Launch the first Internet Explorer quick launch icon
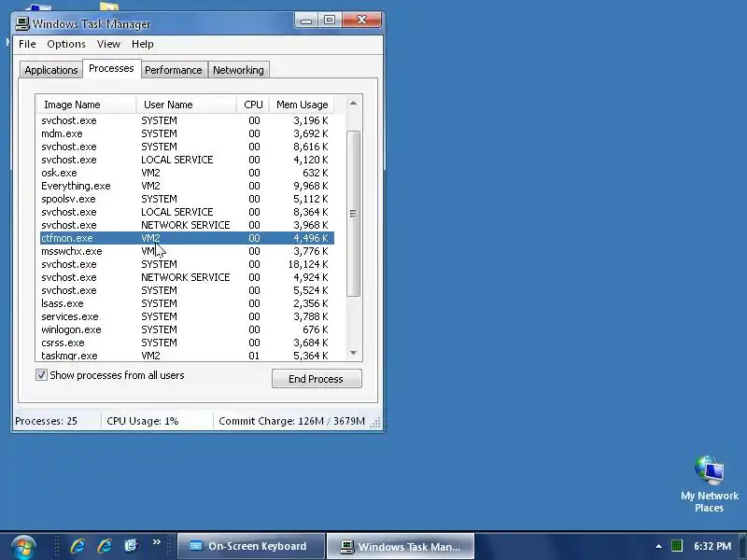Image resolution: width=747 pixels, height=560 pixels. tap(78, 546)
